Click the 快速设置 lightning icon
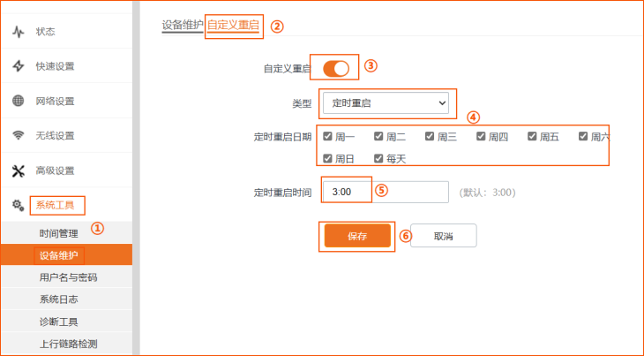Viewport: 644px width, 356px height. [x=18, y=66]
